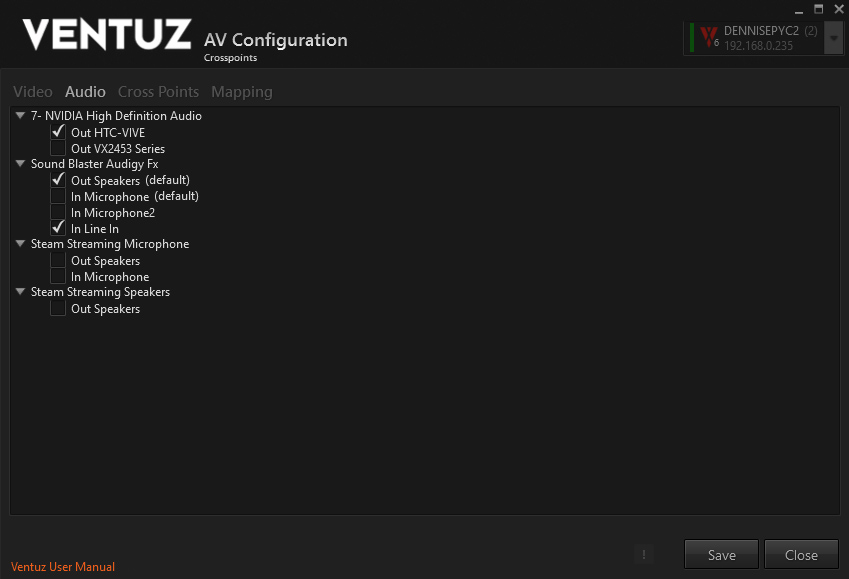Uncheck the In Line In checkbox
This screenshot has width=849, height=579.
tap(58, 228)
